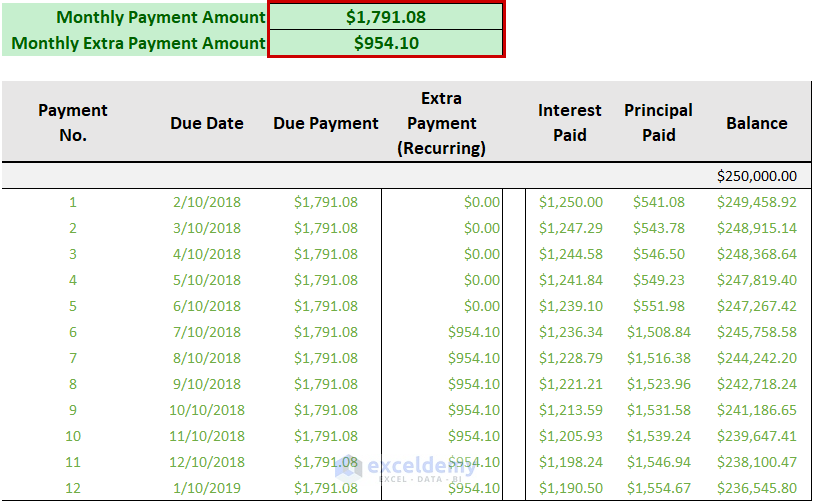
Task: Click the Due Payment column header
Action: click(326, 123)
